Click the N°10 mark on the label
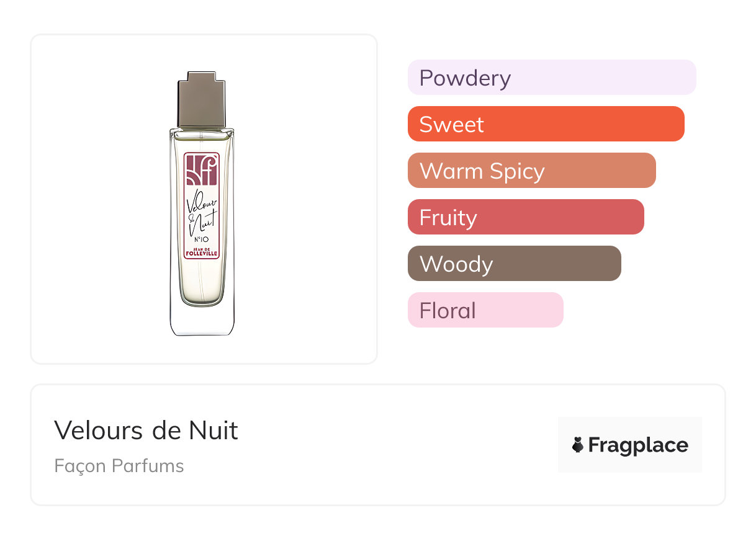Image resolution: width=756 pixels, height=536 pixels. 201,239
